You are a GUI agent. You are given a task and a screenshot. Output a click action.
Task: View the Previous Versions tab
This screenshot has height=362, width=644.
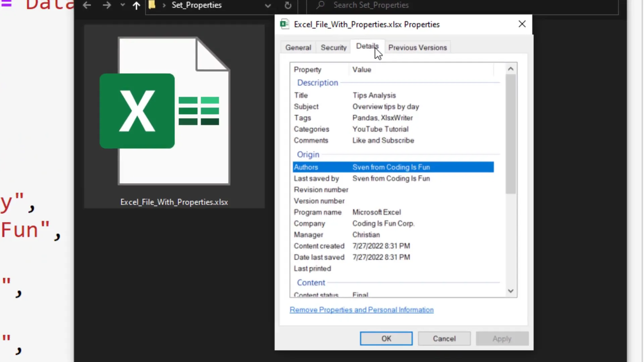[x=417, y=47]
